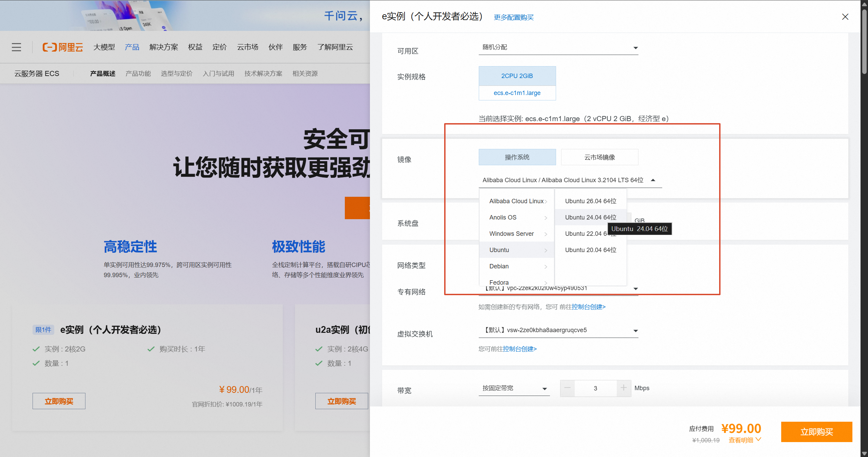Choose Ubuntu 24.04 64位 image
Screen dimensions: 868x457
tap(591, 217)
